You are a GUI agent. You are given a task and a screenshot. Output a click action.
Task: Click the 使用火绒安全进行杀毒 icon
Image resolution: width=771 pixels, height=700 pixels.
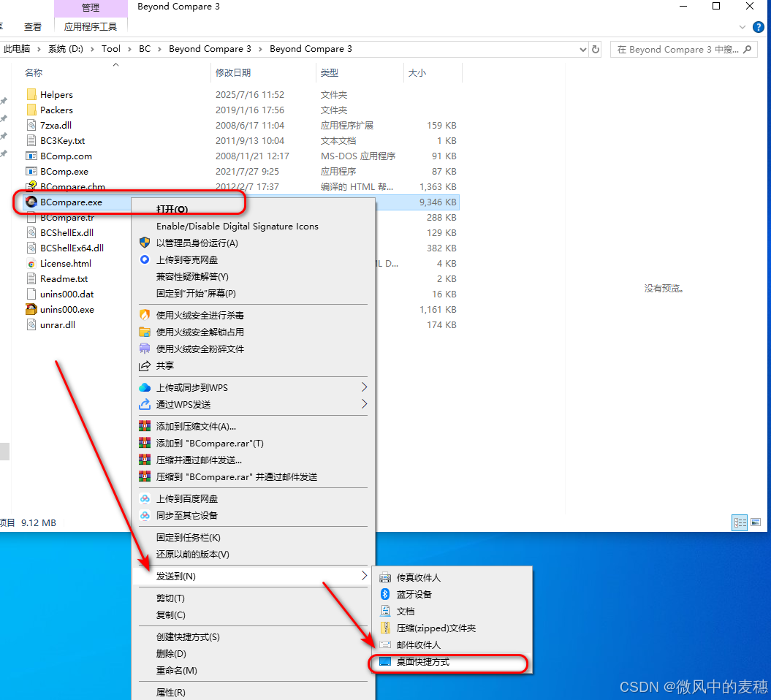coord(145,315)
